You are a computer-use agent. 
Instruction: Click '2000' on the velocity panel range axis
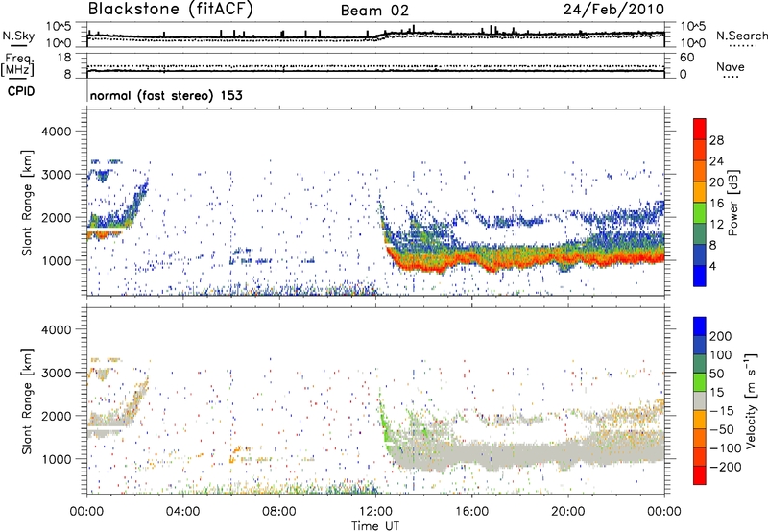pyautogui.click(x=56, y=416)
